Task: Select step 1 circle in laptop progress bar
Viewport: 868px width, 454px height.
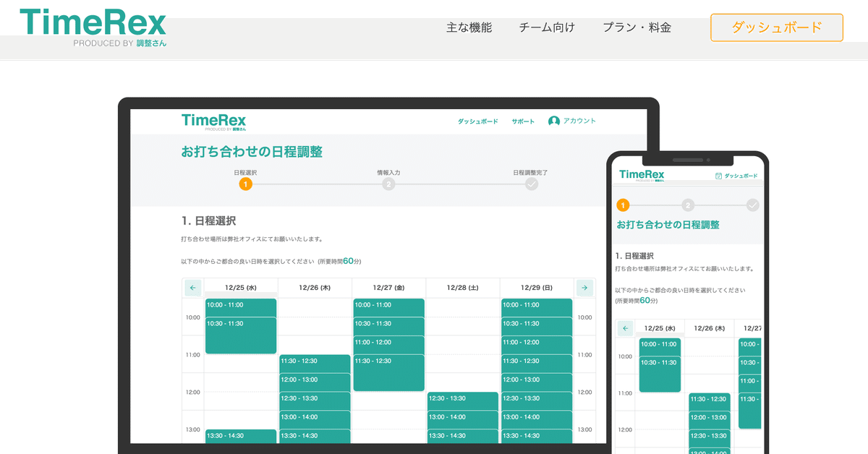Action: pos(245,184)
